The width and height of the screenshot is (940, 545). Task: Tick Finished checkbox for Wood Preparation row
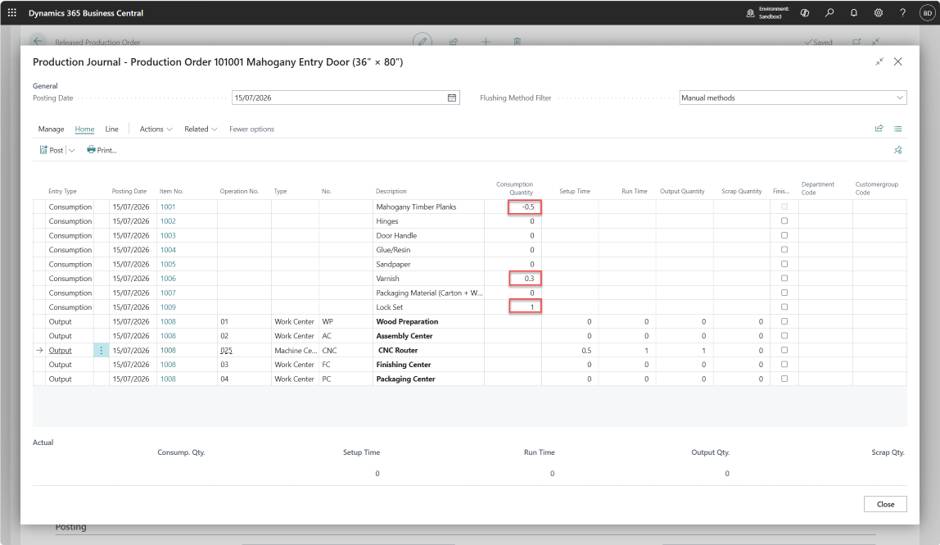[x=784, y=321]
